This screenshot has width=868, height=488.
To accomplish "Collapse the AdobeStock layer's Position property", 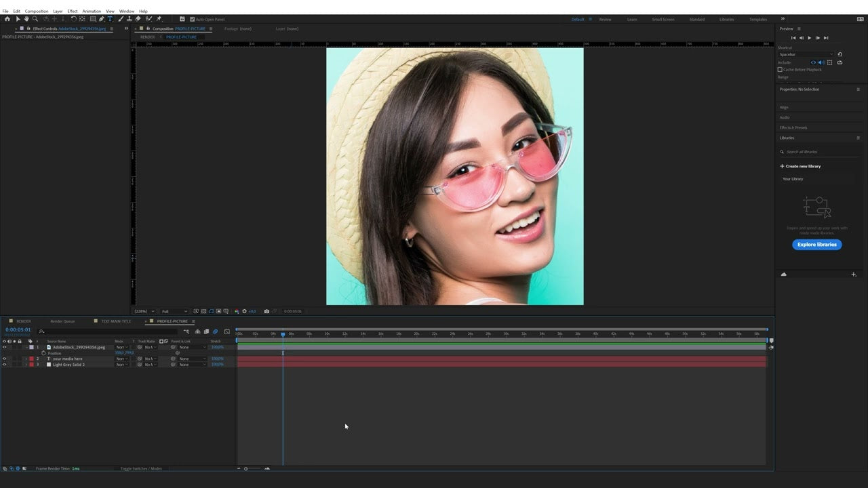I will click(x=27, y=347).
